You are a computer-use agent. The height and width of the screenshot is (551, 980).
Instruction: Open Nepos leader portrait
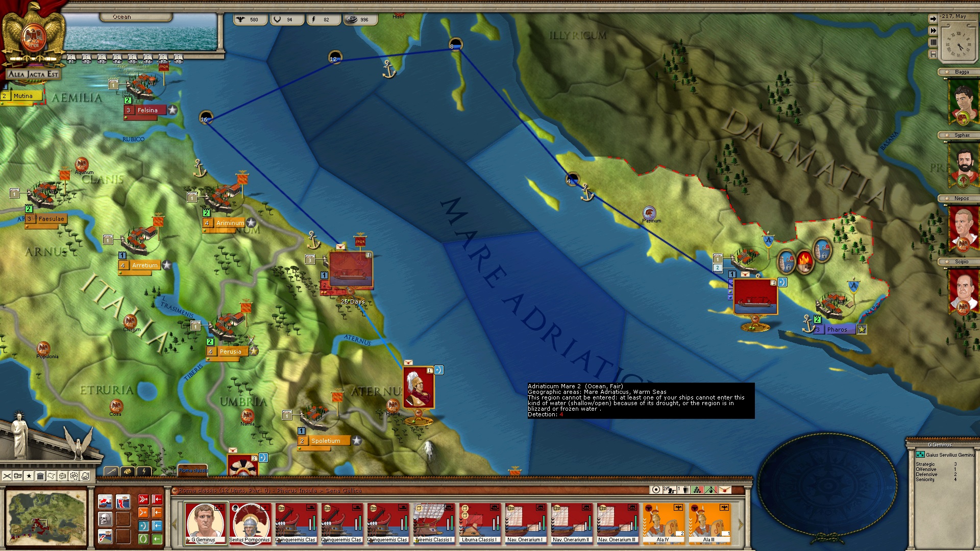click(x=963, y=228)
